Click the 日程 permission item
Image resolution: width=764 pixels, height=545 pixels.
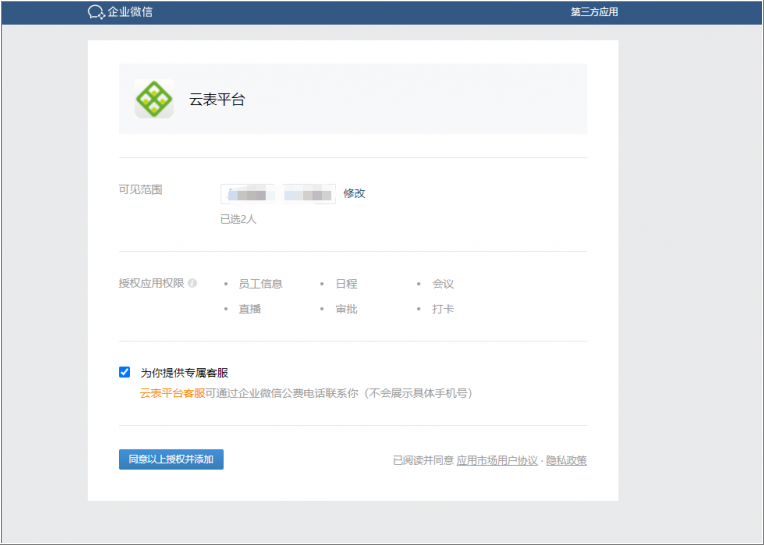click(346, 284)
